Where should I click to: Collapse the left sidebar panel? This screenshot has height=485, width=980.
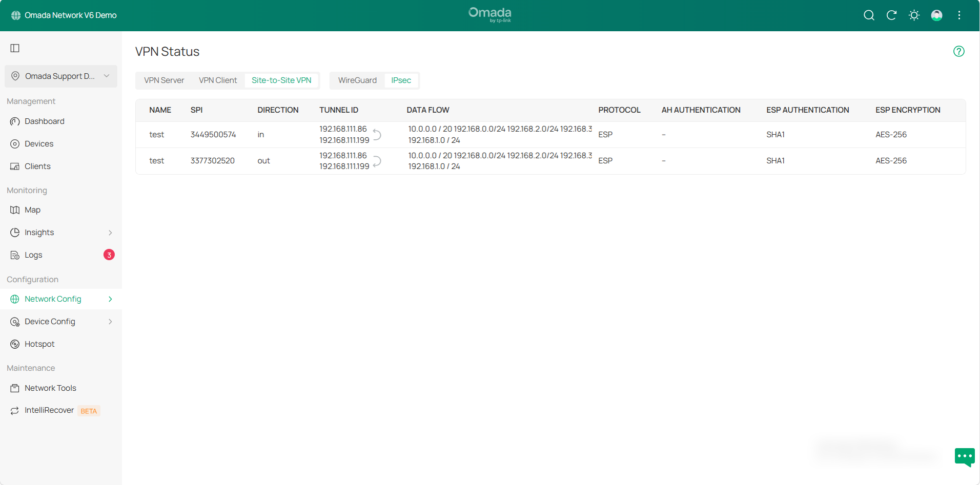pos(14,48)
